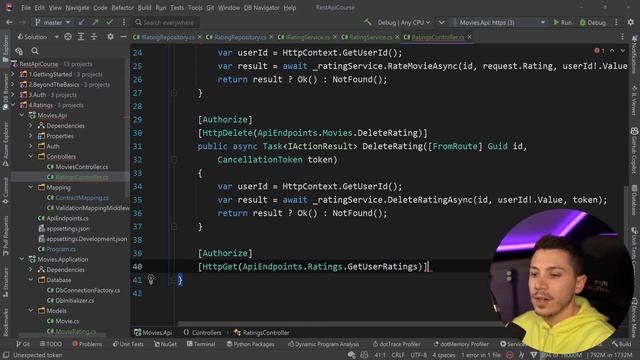Select ApiEndpoints.cs in the tree
640x360 pixels.
tap(63, 218)
